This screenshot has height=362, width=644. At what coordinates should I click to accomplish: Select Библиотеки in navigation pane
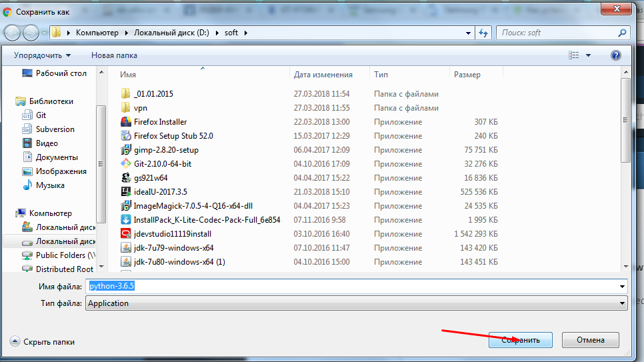(x=45, y=101)
